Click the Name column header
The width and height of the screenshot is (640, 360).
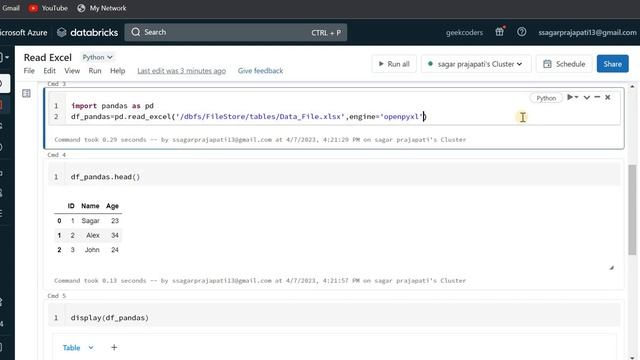(x=90, y=206)
